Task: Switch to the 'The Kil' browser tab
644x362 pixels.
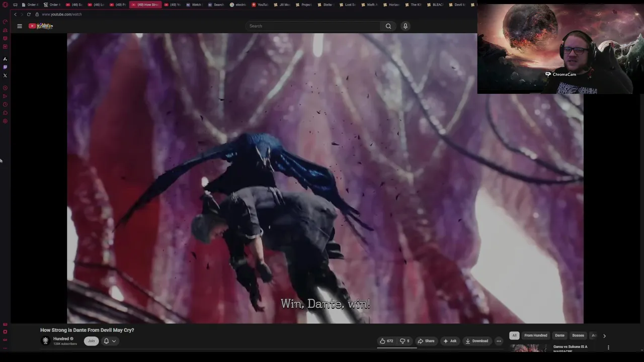Action: (x=413, y=5)
